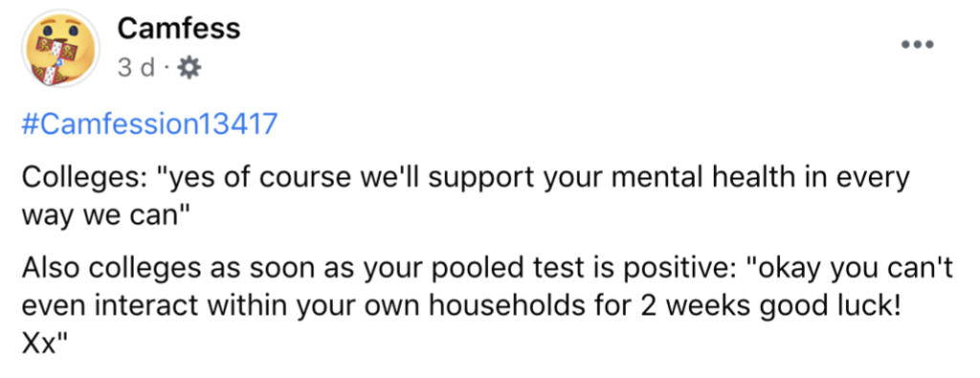Follow the #Camfession13417 hashtag link
This screenshot has width=980, height=378.
[x=148, y=124]
